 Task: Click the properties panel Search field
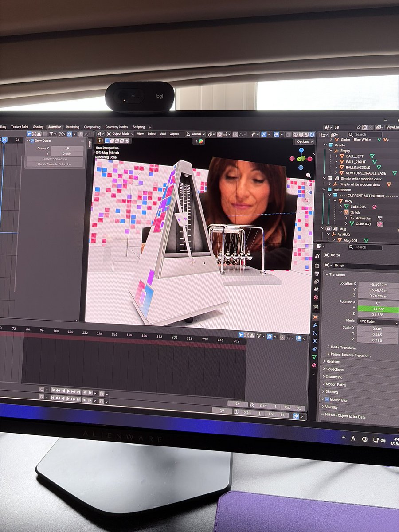point(364,247)
